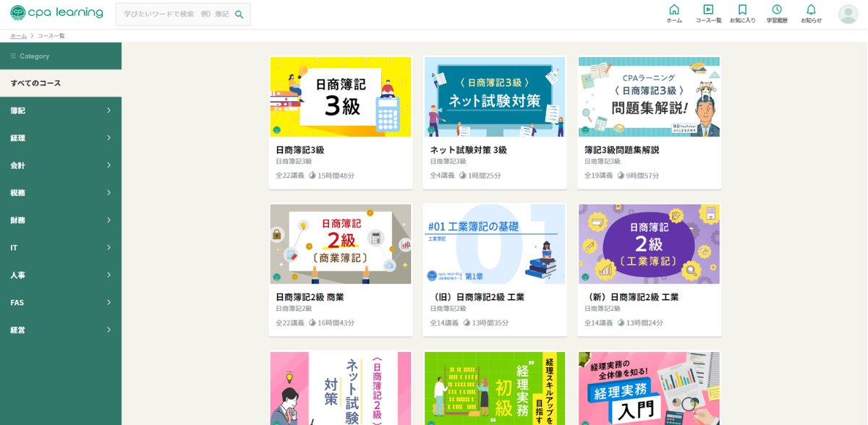Screen dimensions: 868x425
Task: Click the pink 日商簿記2級 ネット試験対策 thumbnail
Action: (x=341, y=388)
